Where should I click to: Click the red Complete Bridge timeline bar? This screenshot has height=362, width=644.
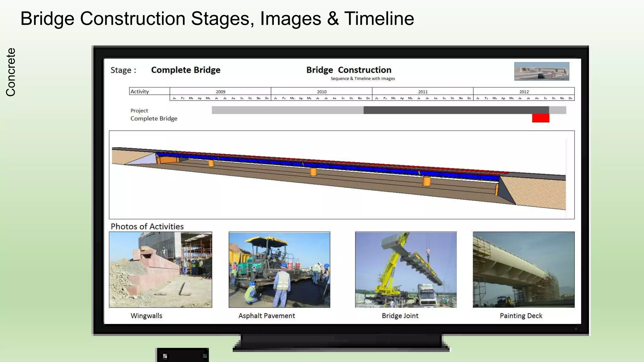[541, 118]
